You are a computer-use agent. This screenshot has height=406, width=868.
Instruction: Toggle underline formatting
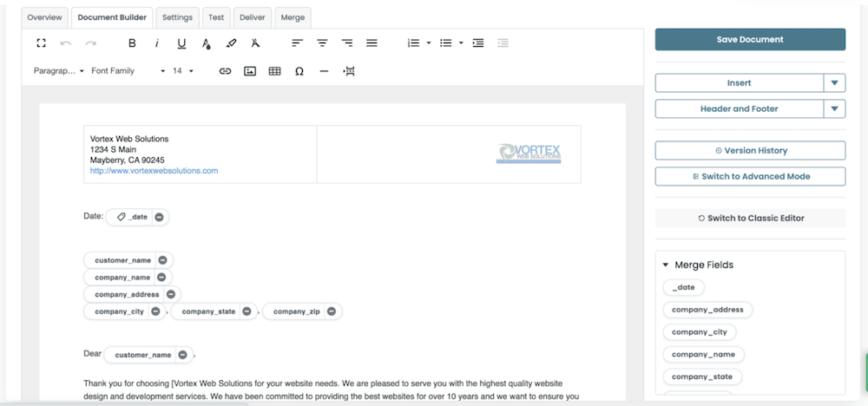pos(181,43)
